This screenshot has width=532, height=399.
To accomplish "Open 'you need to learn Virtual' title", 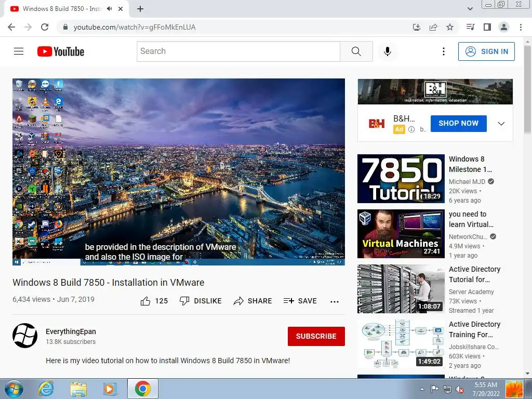I will click(471, 219).
